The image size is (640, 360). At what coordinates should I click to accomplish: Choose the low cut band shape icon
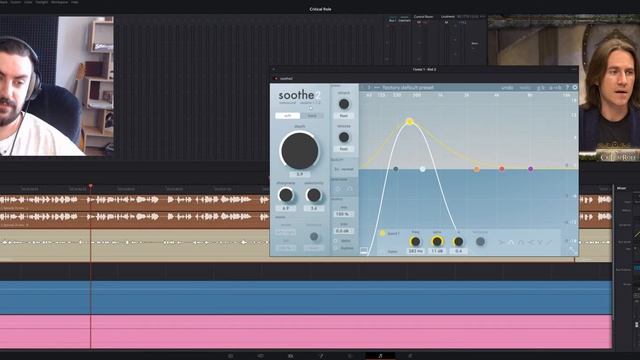[x=501, y=242]
